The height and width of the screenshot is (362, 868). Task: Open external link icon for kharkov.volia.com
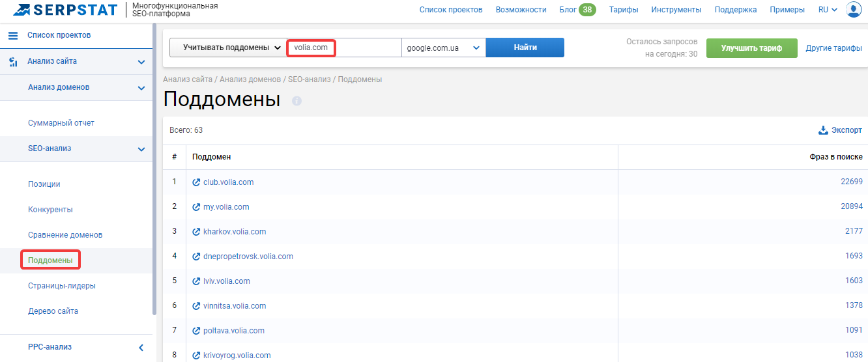coord(196,232)
